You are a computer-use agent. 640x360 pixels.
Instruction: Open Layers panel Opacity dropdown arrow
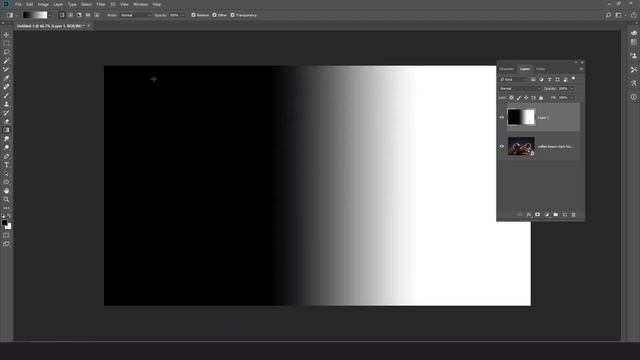pos(572,89)
